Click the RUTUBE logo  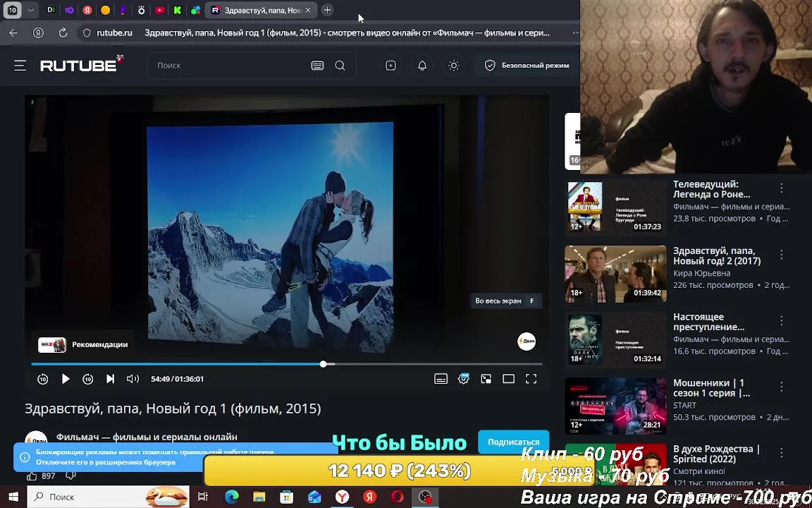[82, 64]
